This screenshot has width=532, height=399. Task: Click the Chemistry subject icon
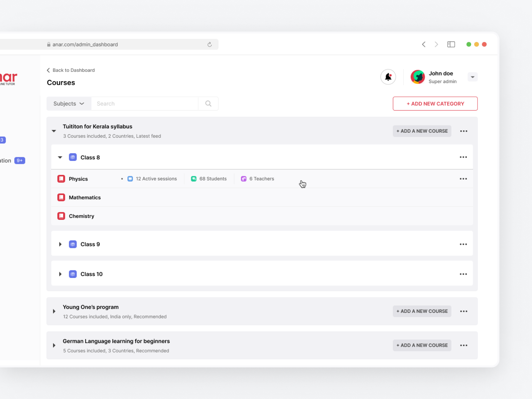(61, 216)
